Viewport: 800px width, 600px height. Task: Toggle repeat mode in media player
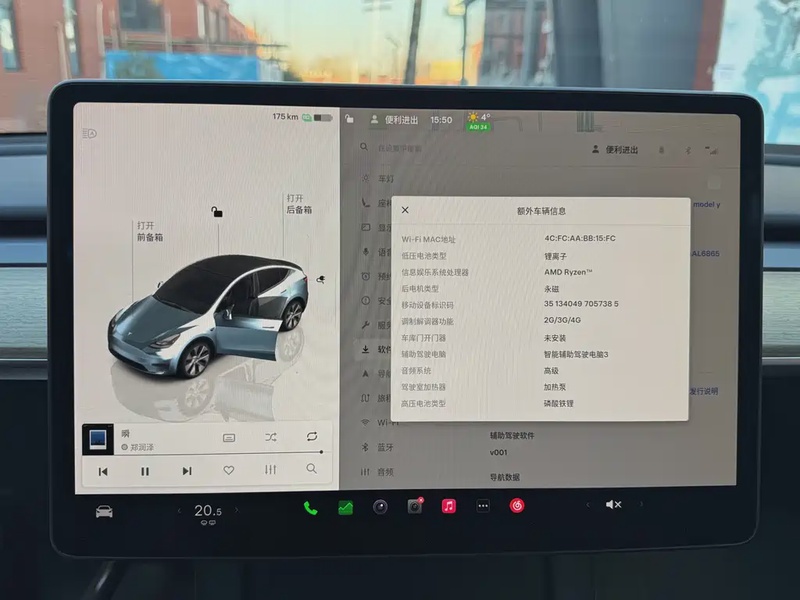[312, 437]
